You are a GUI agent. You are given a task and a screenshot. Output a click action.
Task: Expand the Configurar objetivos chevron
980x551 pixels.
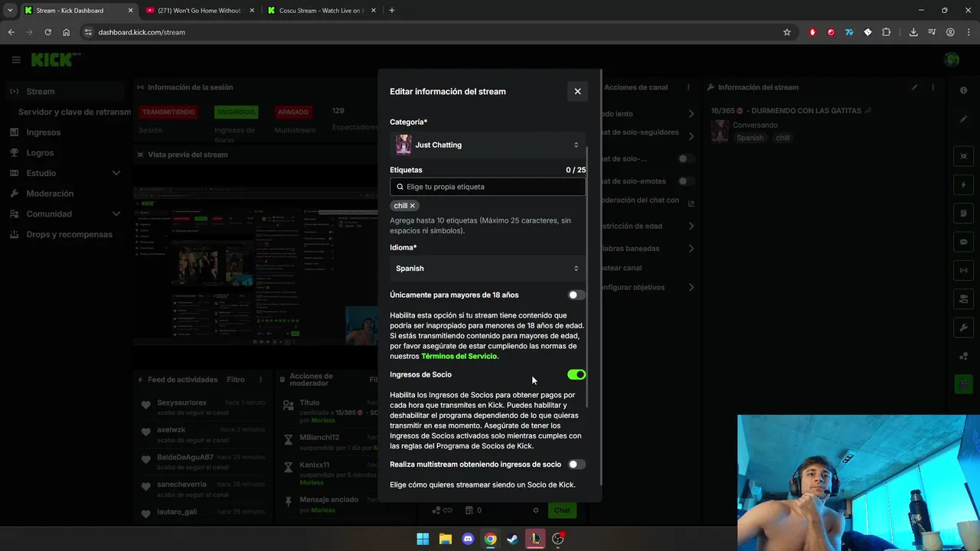point(691,288)
